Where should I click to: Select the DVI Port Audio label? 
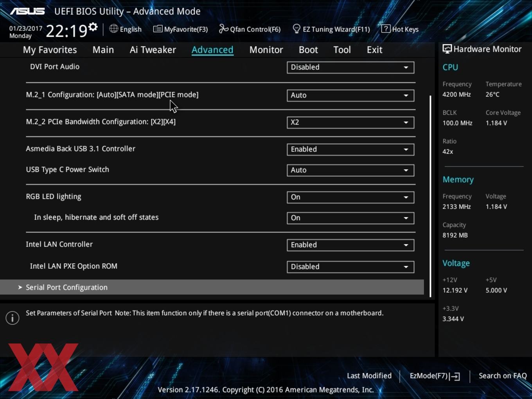(x=55, y=66)
